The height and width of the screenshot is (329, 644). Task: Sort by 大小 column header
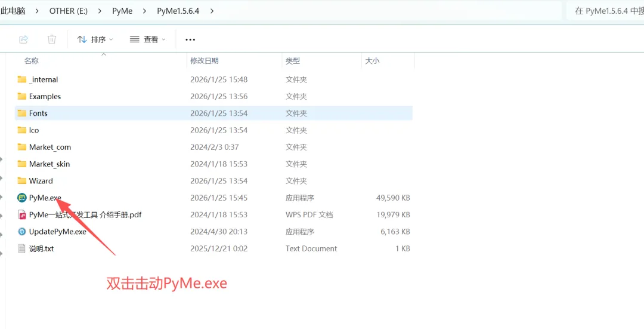372,61
